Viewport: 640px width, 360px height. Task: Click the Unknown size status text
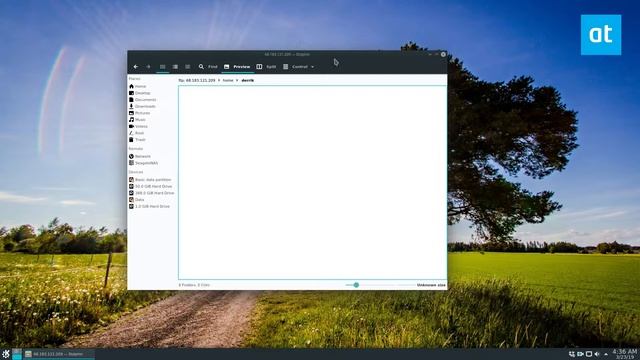pyautogui.click(x=431, y=285)
